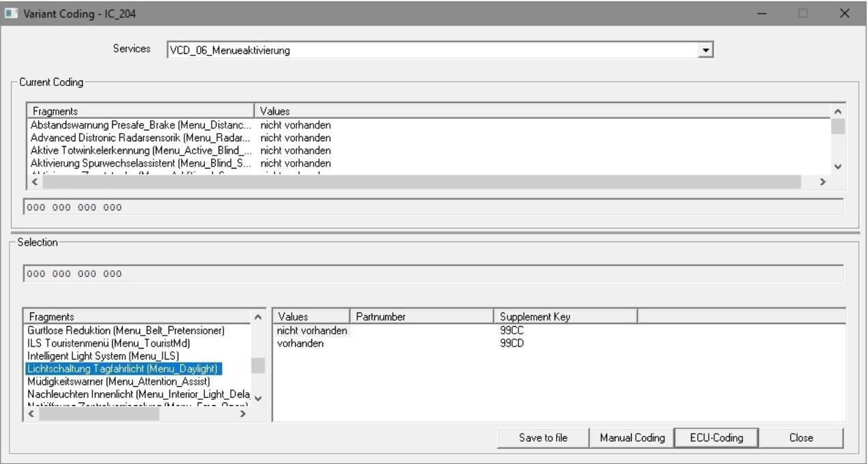Click Selection fragments scroll down arrow
This screenshot has height=464, width=868.
pyautogui.click(x=257, y=399)
